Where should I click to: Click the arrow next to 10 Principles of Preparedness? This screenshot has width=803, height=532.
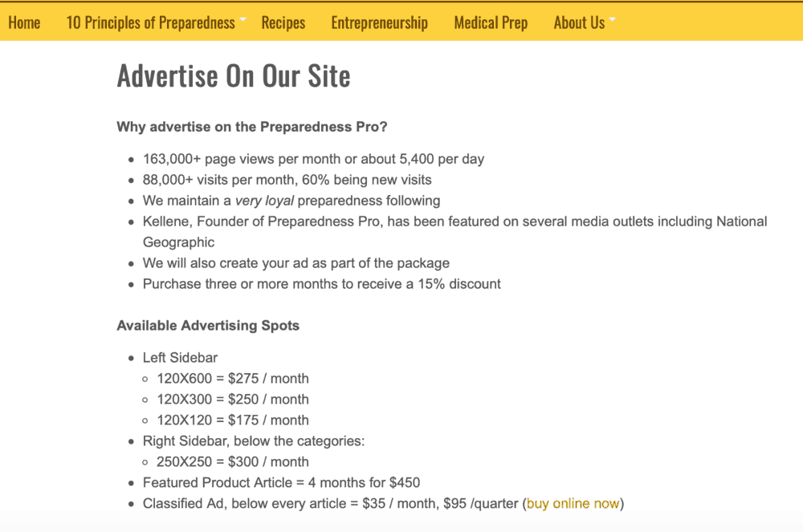[x=242, y=19]
